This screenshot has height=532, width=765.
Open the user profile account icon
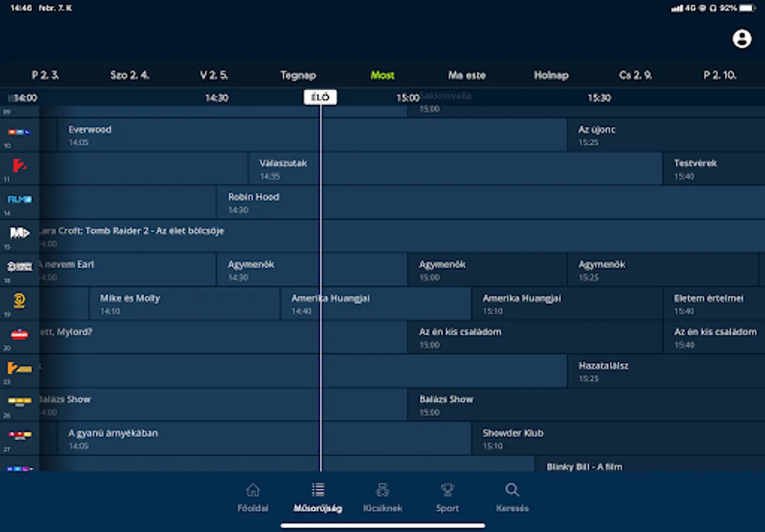tap(741, 39)
